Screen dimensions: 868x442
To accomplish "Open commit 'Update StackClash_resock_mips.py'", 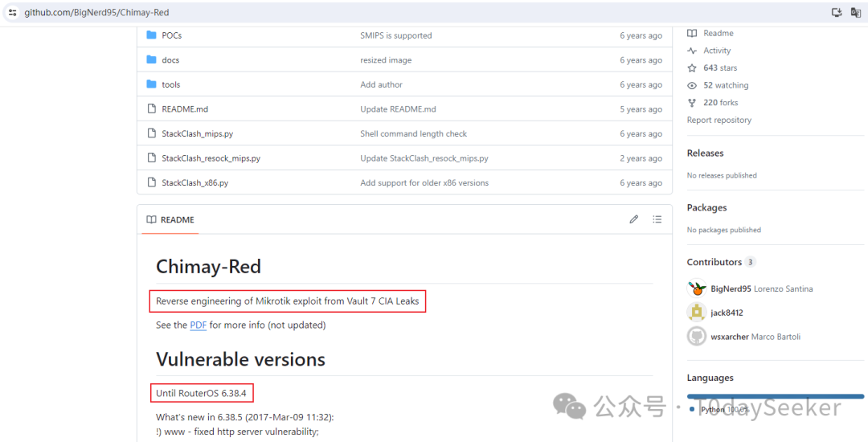I will tap(424, 158).
